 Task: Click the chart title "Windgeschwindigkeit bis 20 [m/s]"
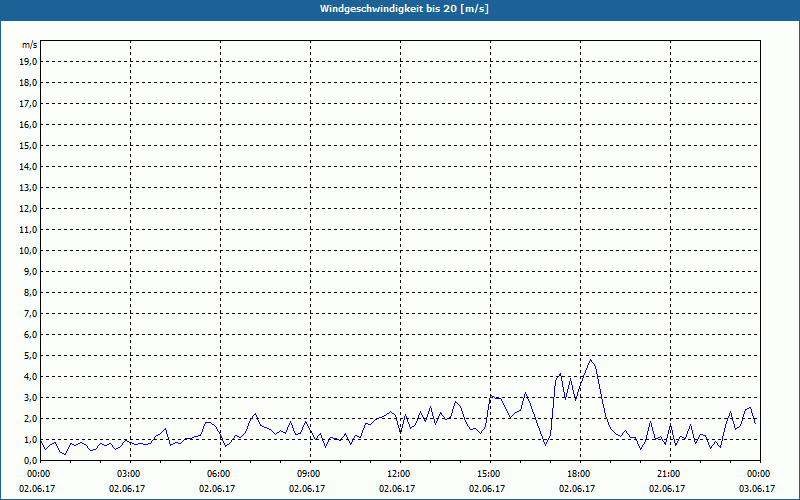coord(404,9)
